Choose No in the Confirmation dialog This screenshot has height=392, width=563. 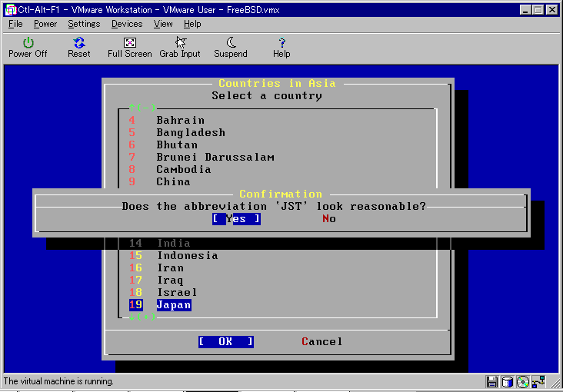[x=329, y=219]
